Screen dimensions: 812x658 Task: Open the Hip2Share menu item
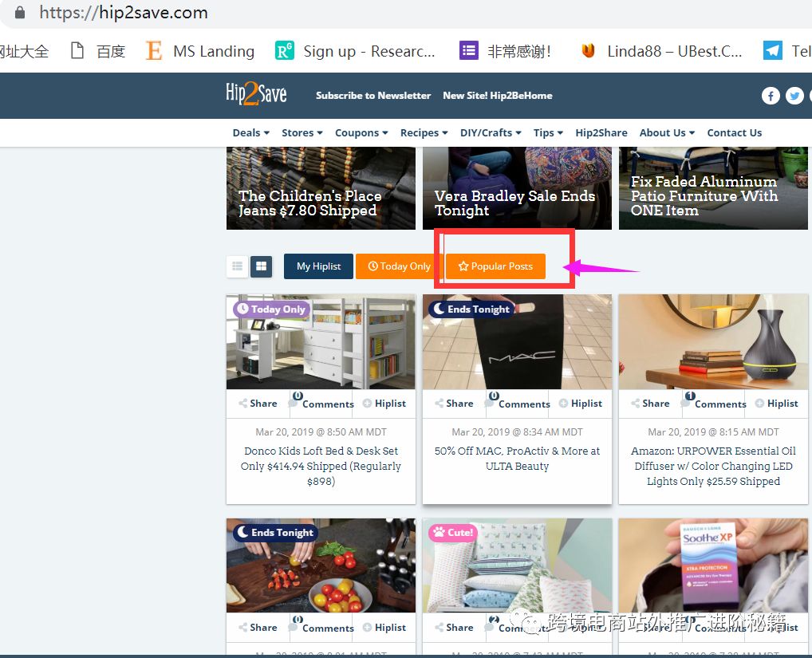click(601, 132)
